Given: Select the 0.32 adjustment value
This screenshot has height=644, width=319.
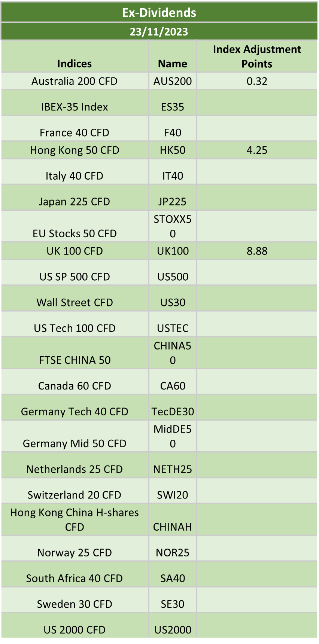Looking at the screenshot, I should [x=257, y=81].
